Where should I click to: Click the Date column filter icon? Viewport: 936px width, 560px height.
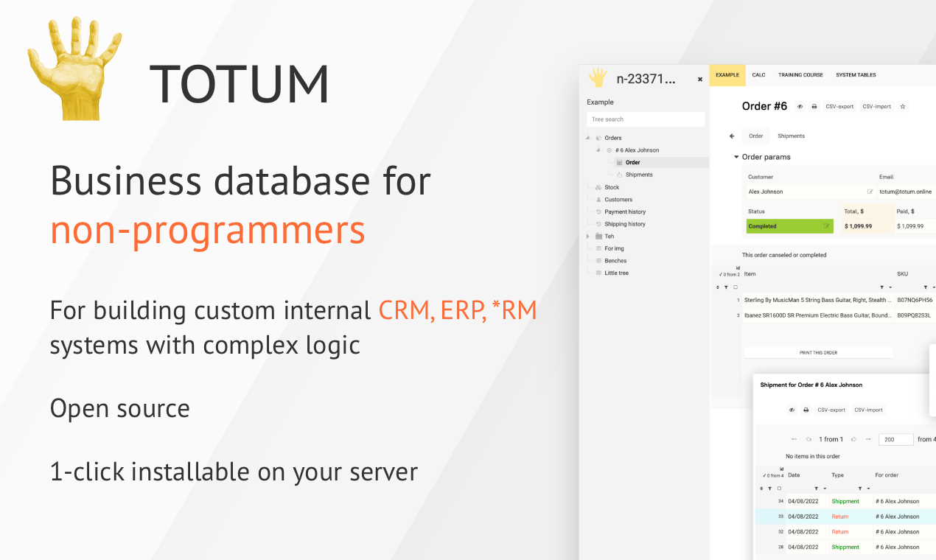(816, 489)
